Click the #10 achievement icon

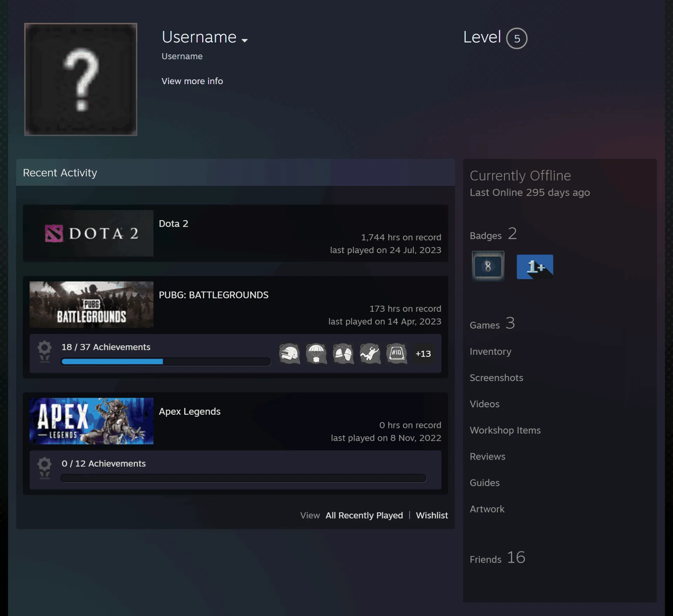pyautogui.click(x=396, y=353)
